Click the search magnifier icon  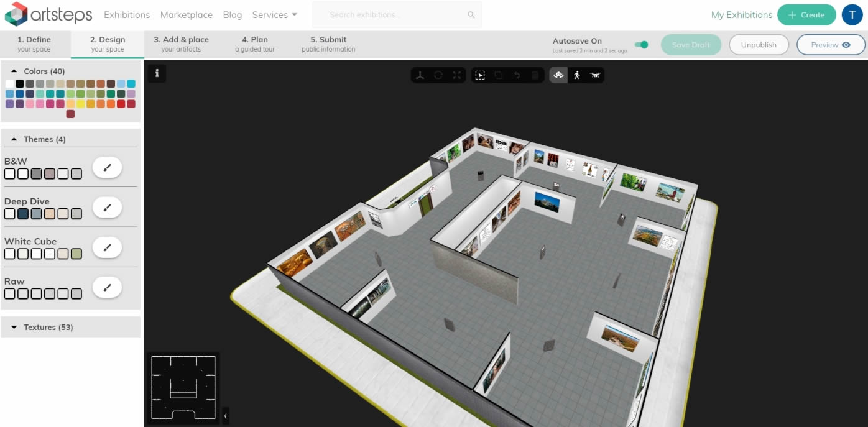pyautogui.click(x=471, y=15)
